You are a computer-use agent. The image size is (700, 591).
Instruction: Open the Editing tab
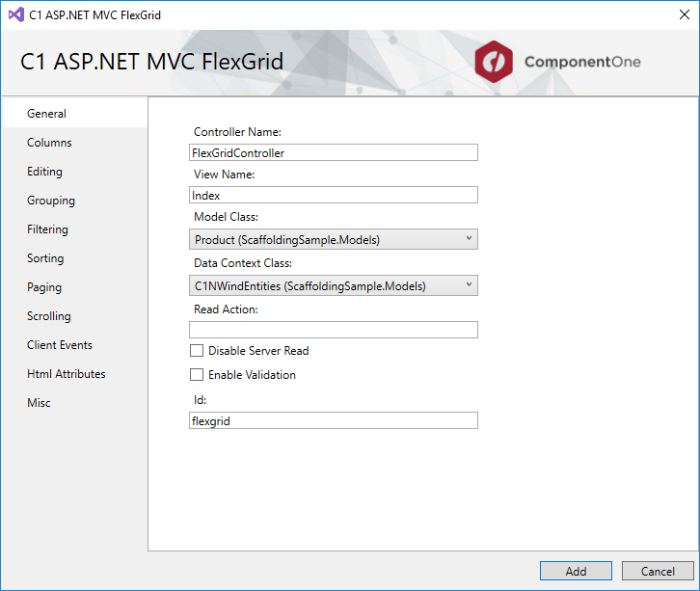coord(44,172)
